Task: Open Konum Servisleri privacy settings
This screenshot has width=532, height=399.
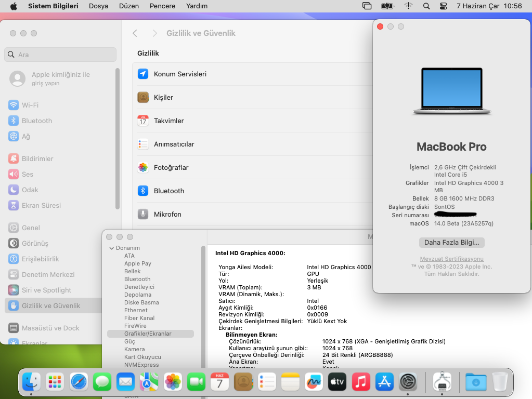Action: click(180, 74)
